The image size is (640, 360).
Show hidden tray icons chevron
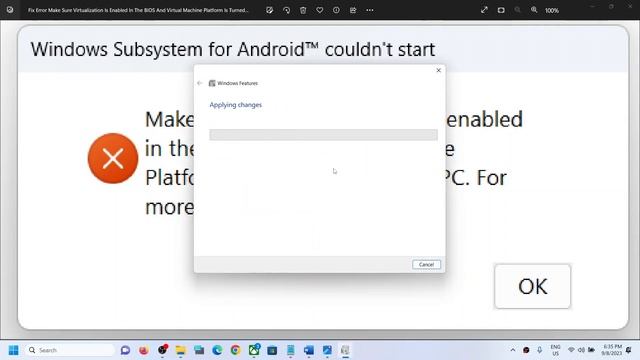point(513,350)
